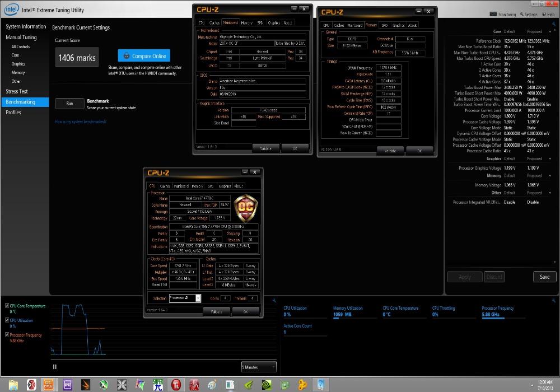Image resolution: width=560 pixels, height=392 pixels.
Task: Pause the monitoring graph
Action: [55, 367]
